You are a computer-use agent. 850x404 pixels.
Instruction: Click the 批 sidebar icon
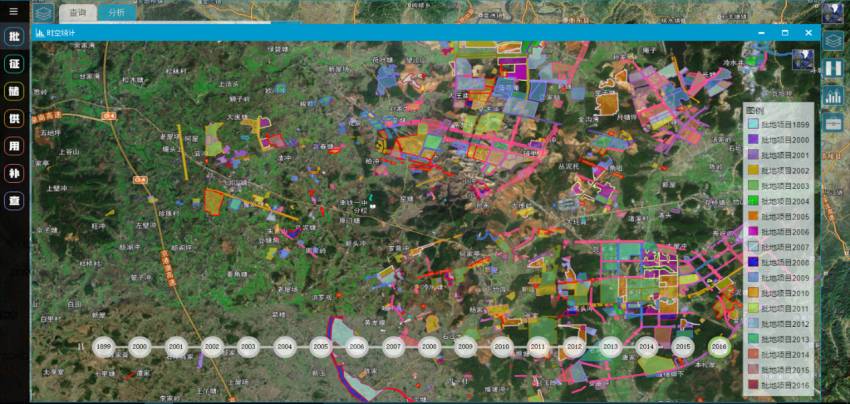pyautogui.click(x=14, y=38)
